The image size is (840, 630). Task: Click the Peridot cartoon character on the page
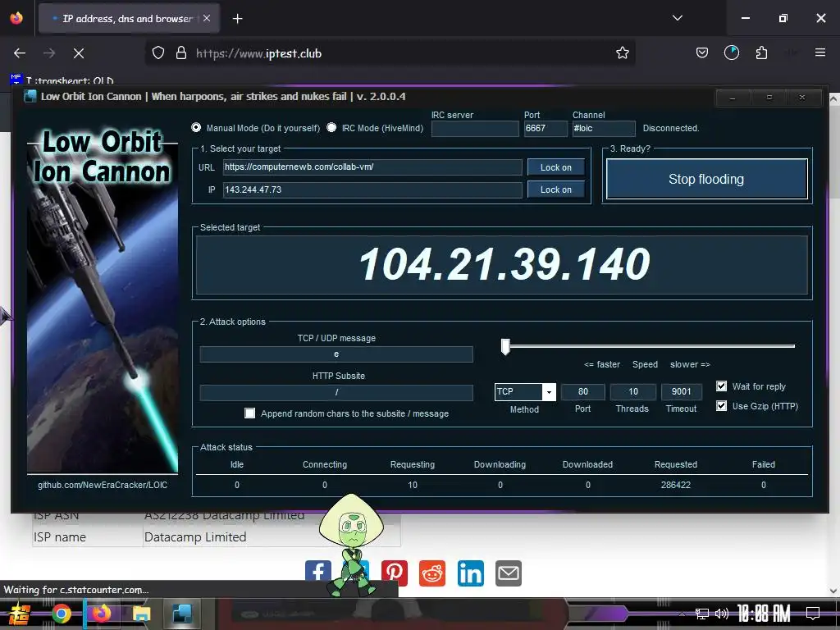pyautogui.click(x=351, y=544)
